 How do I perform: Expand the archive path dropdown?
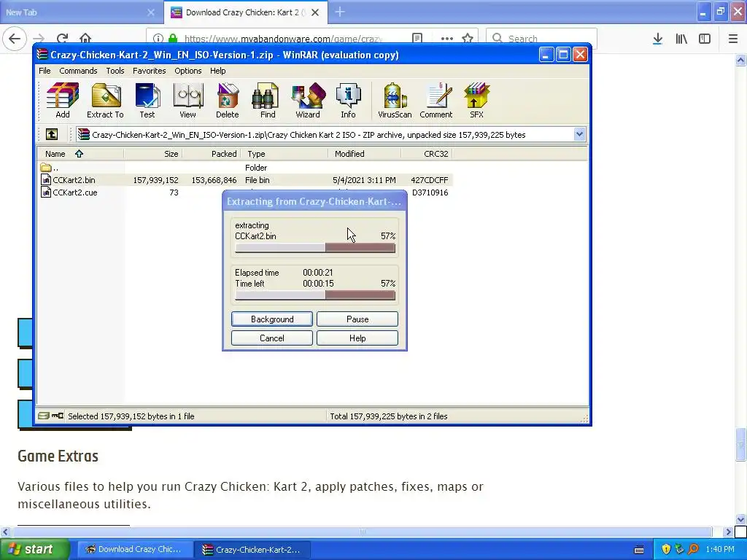pyautogui.click(x=578, y=135)
